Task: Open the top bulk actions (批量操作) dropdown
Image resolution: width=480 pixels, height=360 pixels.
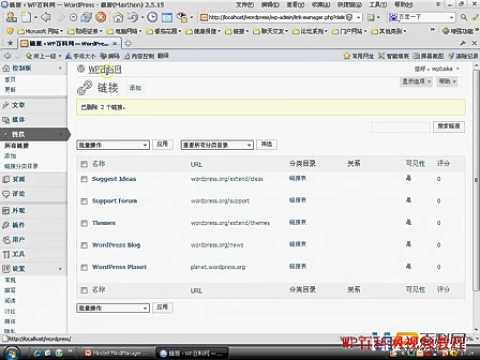Action: tap(113, 145)
